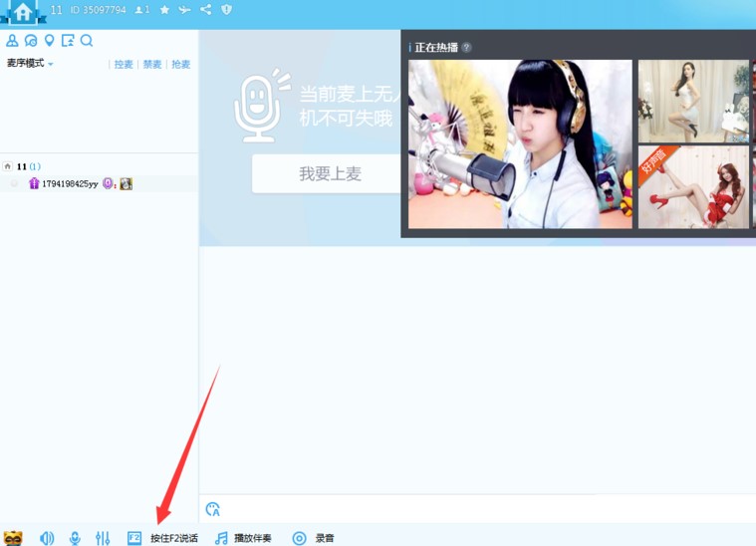Click the purple role badge beside 1794198425yy
This screenshot has width=756, height=546.
pos(34,183)
